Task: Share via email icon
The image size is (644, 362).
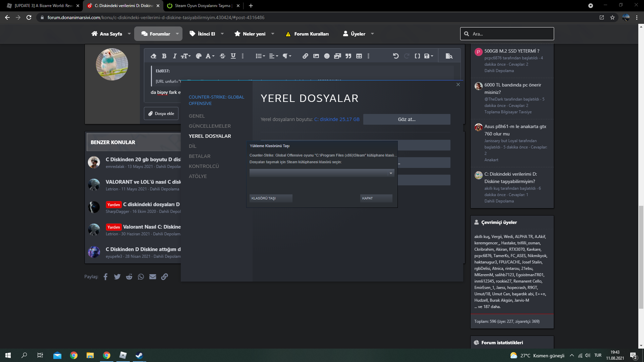Action: click(x=153, y=277)
